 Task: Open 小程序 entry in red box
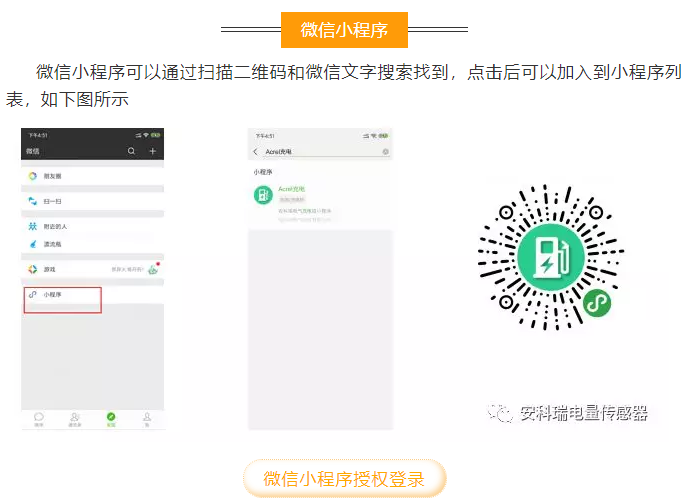62,300
